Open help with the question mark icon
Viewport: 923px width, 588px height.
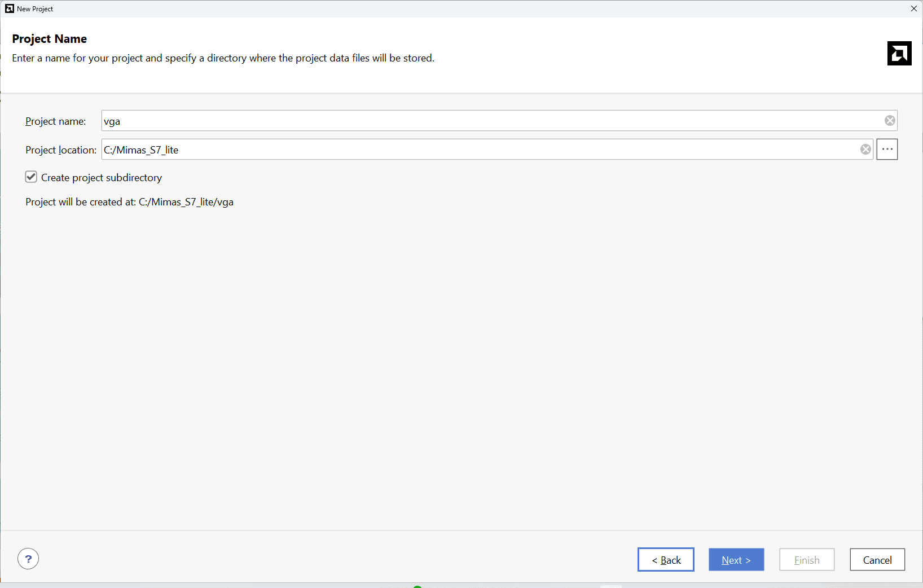click(28, 559)
